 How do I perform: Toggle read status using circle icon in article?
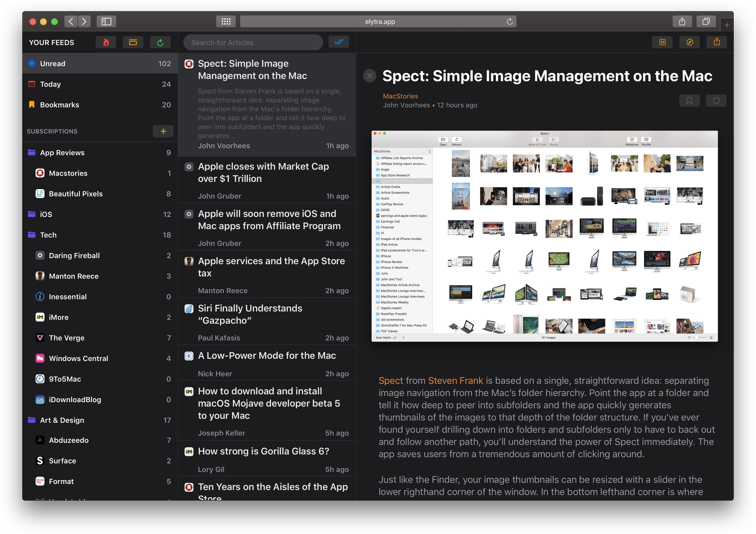point(716,100)
